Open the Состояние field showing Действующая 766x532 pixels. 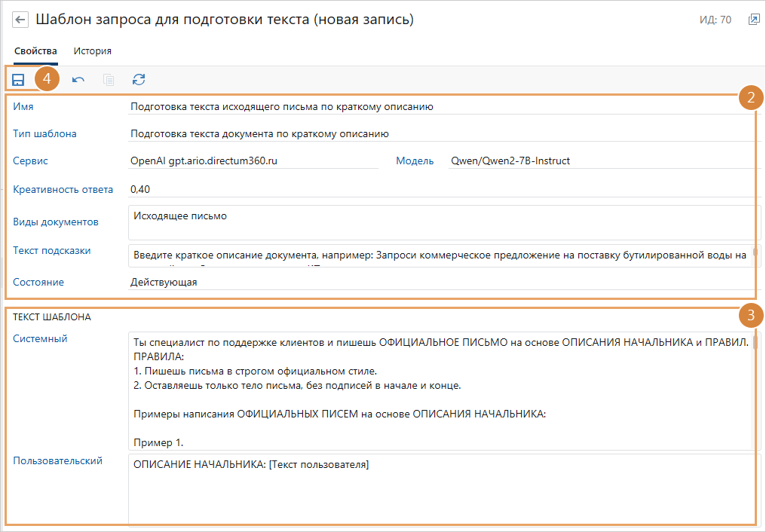pyautogui.click(x=445, y=282)
